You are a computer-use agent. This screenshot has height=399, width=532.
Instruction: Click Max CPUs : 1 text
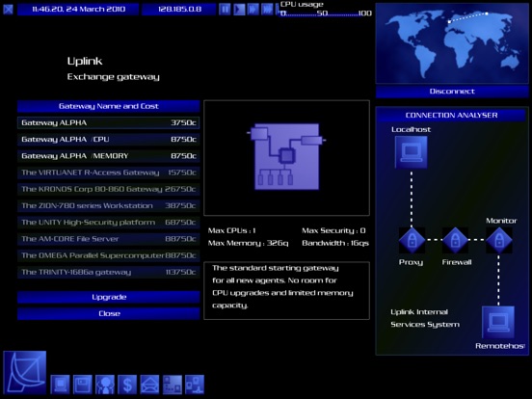point(231,230)
